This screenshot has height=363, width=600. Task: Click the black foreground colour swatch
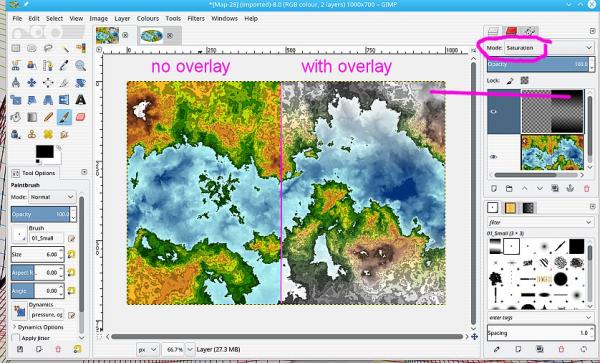click(x=44, y=151)
